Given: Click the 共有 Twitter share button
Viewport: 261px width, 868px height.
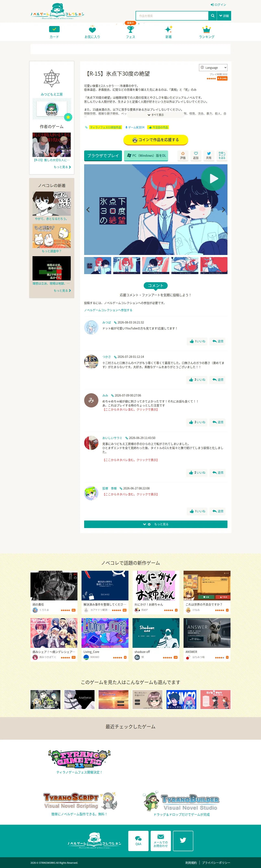Looking at the screenshot, I should coord(209,155).
